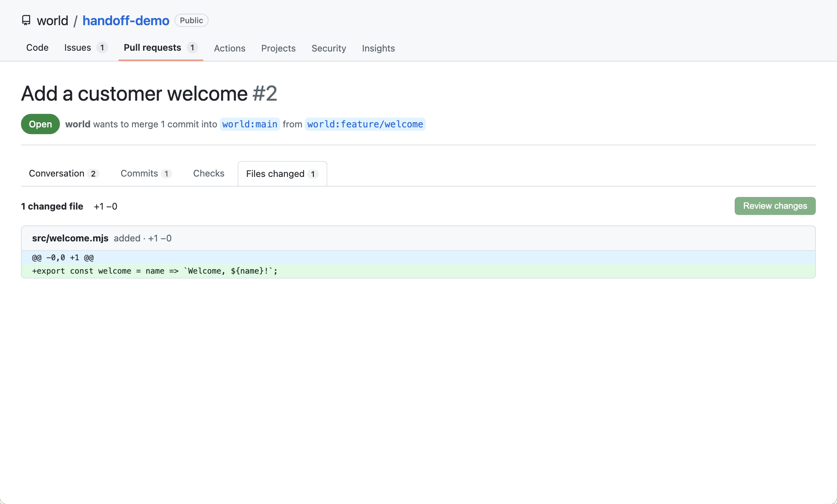Click the 1 changed file label
The width and height of the screenshot is (837, 504).
tap(52, 206)
